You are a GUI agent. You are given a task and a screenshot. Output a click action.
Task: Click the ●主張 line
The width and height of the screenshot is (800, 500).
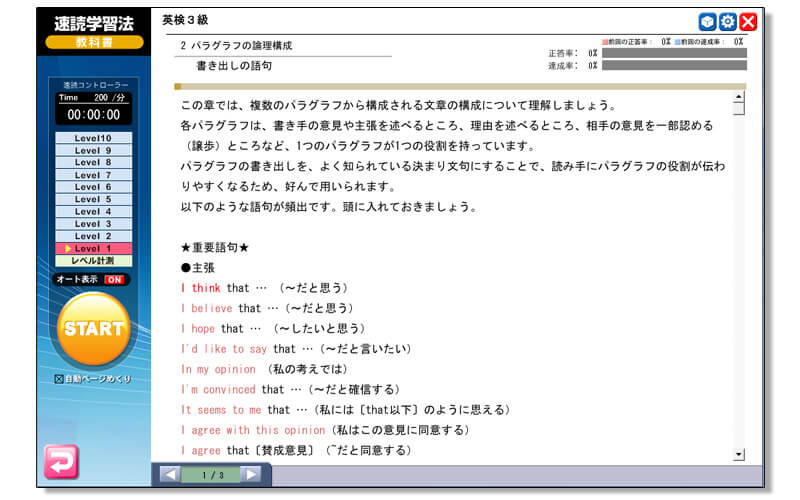pos(198,267)
